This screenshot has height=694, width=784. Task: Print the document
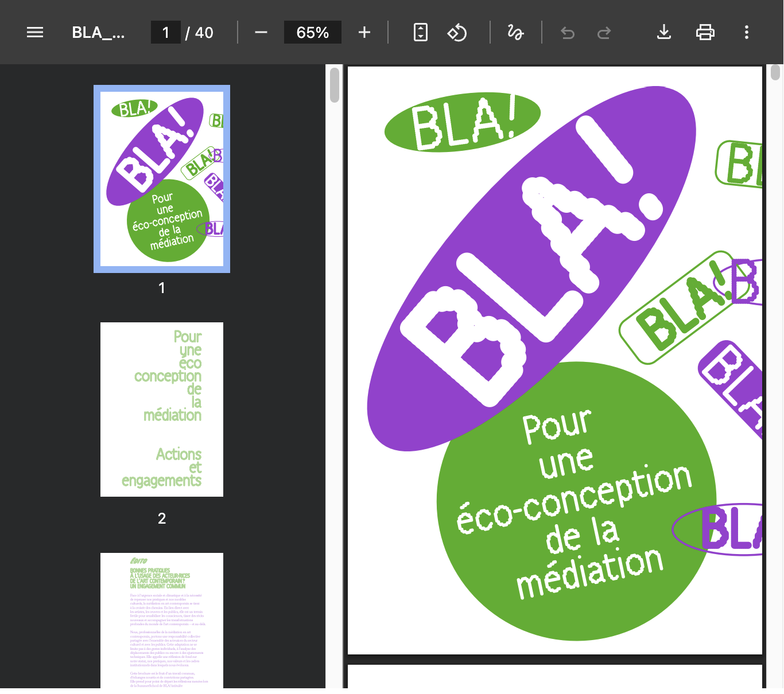705,32
